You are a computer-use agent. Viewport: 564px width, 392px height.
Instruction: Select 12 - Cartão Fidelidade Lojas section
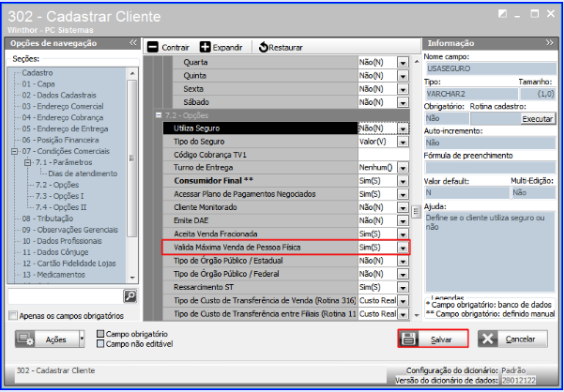[69, 264]
